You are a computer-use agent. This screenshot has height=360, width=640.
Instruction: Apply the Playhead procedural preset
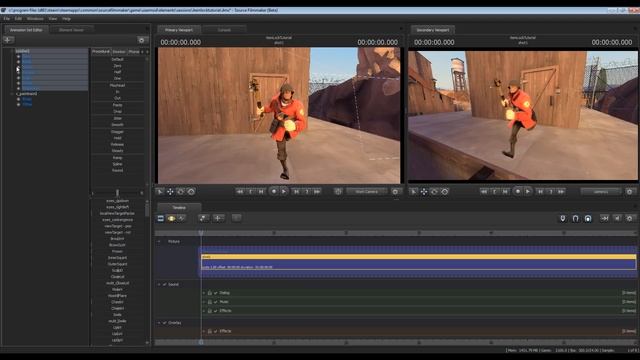118,86
